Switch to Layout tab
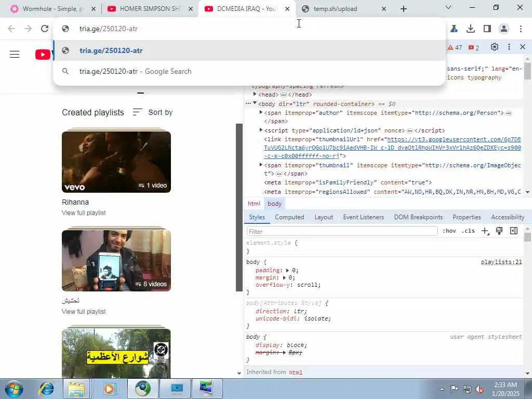The height and width of the screenshot is (399, 532). [x=324, y=217]
